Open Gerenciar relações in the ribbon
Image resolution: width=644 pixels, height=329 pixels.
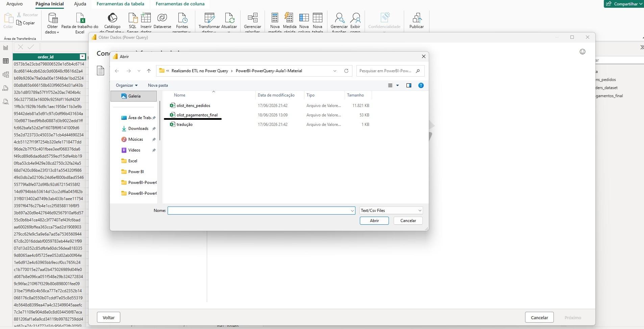[x=252, y=18]
